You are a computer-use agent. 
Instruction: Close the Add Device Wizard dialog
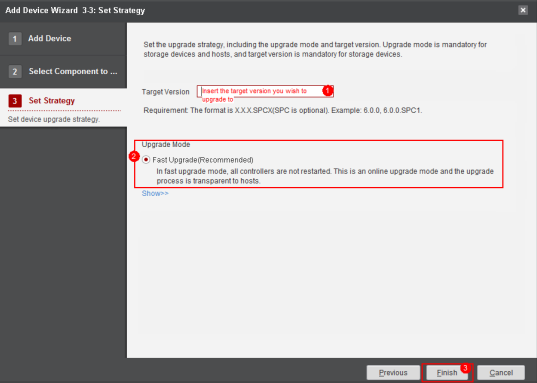point(523,10)
